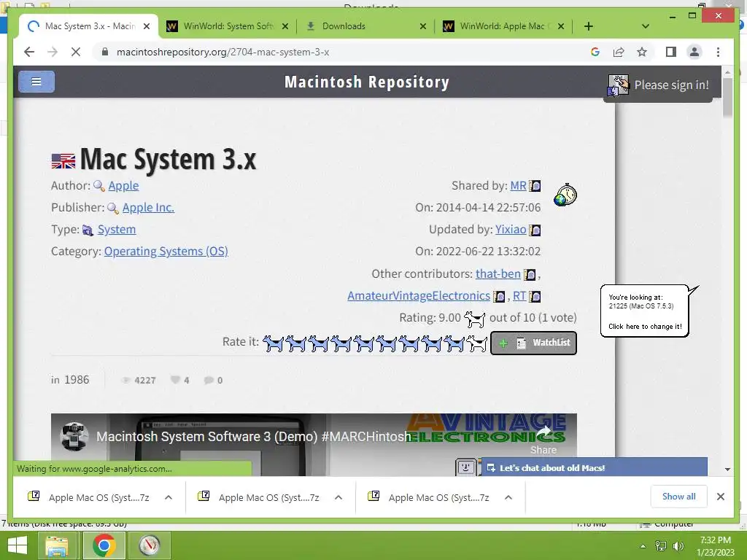
Task: Click the taskbar clock showing 7:32 PM
Action: pyautogui.click(x=715, y=545)
